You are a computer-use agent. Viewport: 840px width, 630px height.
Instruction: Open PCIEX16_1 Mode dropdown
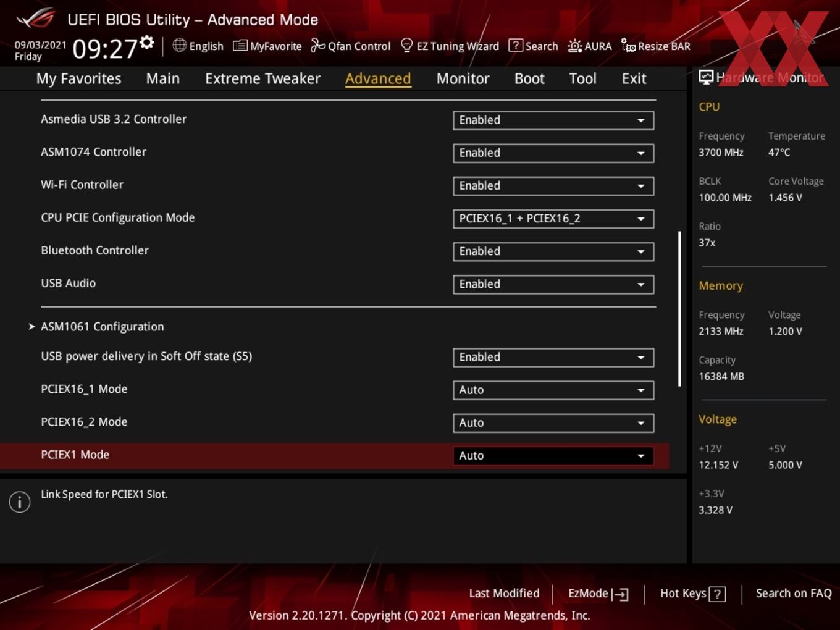click(553, 390)
